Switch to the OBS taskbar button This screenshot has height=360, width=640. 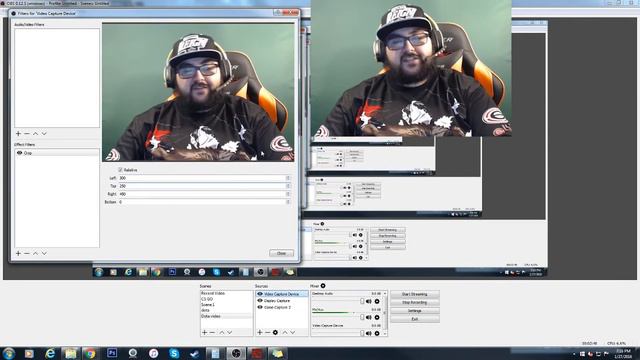236,353
